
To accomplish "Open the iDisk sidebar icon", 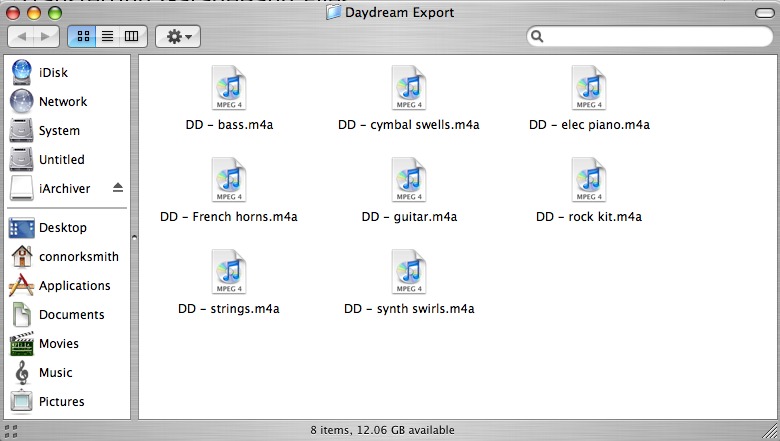I will (x=21, y=72).
